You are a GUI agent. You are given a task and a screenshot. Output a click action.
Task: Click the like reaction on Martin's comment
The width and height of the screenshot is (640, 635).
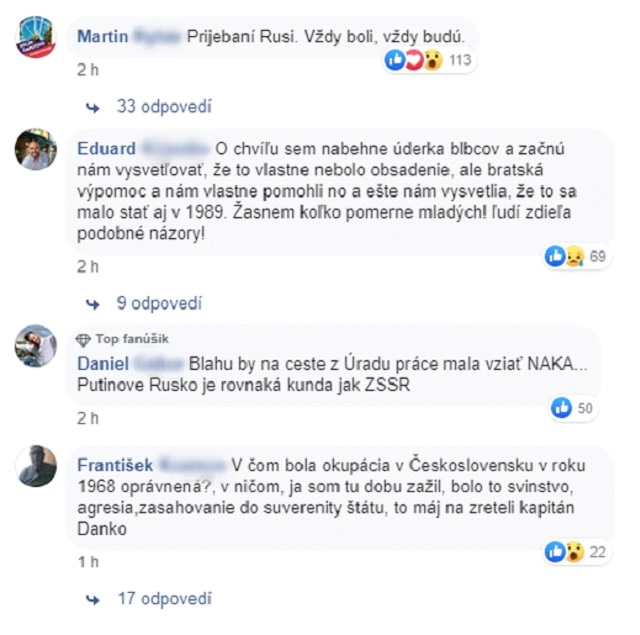(x=395, y=60)
